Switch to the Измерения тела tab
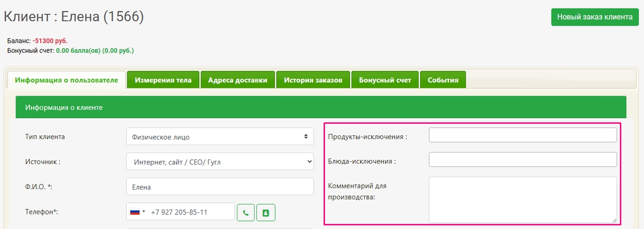Viewport: 644px width, 229px height. pyautogui.click(x=163, y=80)
